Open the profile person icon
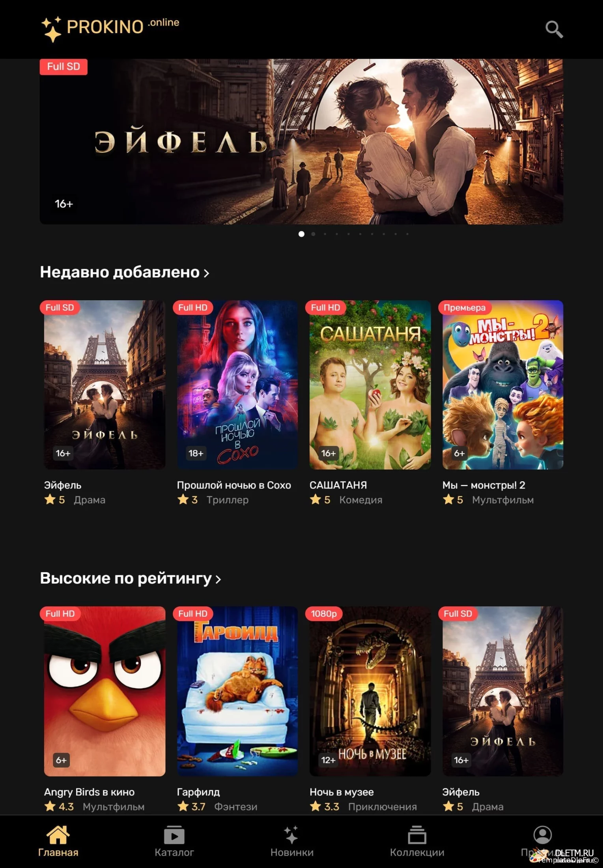The image size is (603, 868). pos(542,834)
